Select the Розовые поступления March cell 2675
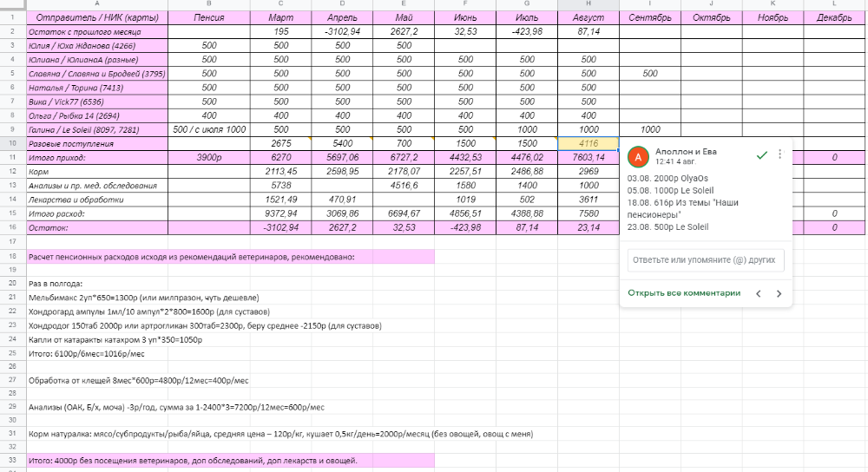Image resolution: width=868 pixels, height=472 pixels. click(280, 142)
